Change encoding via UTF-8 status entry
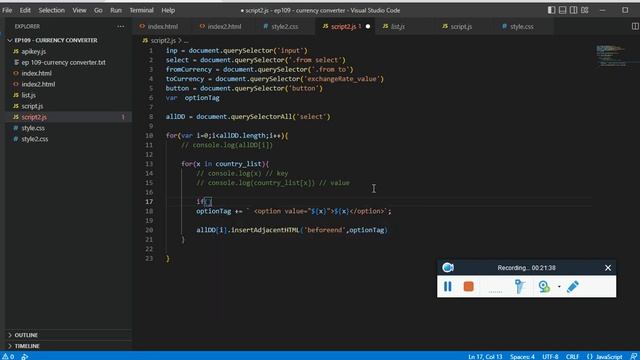Image resolution: width=640 pixels, height=360 pixels. point(550,356)
